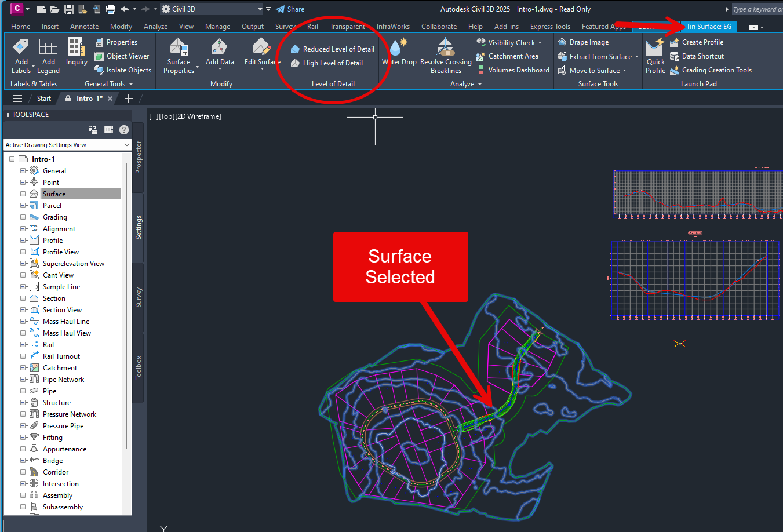Open the Civil 3D workspace dropdown
783x532 pixels.
(x=212, y=9)
